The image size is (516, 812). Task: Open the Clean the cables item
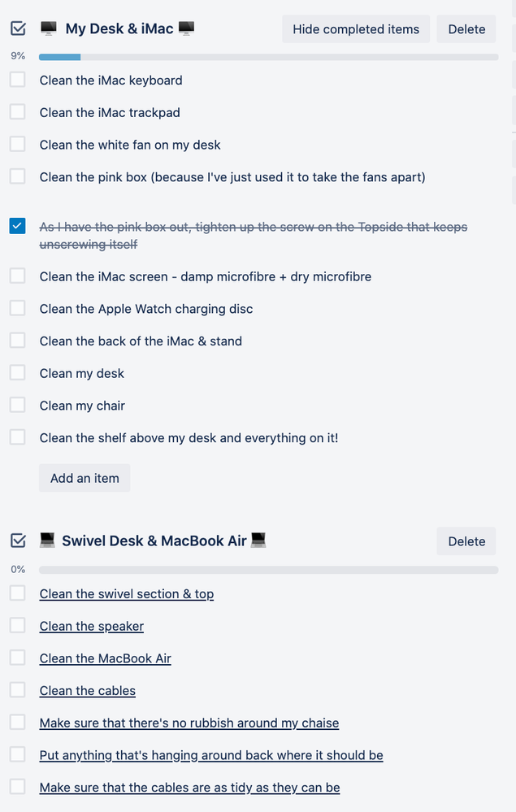[x=87, y=690]
